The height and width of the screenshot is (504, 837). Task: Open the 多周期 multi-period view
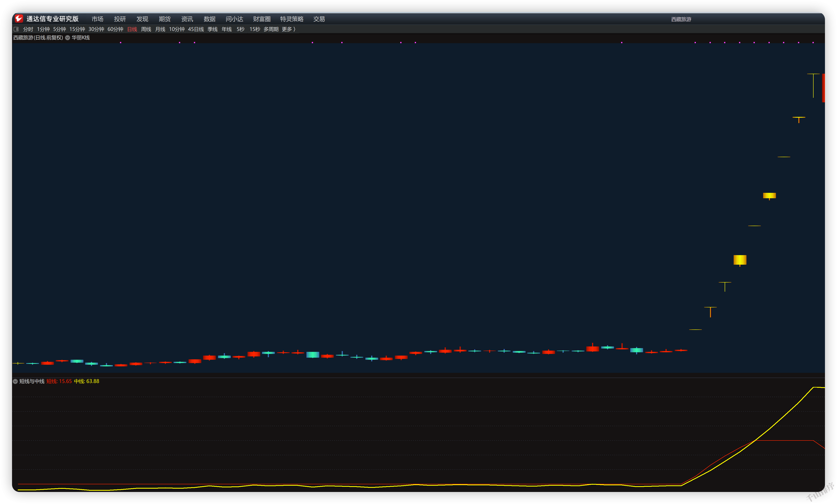(271, 29)
